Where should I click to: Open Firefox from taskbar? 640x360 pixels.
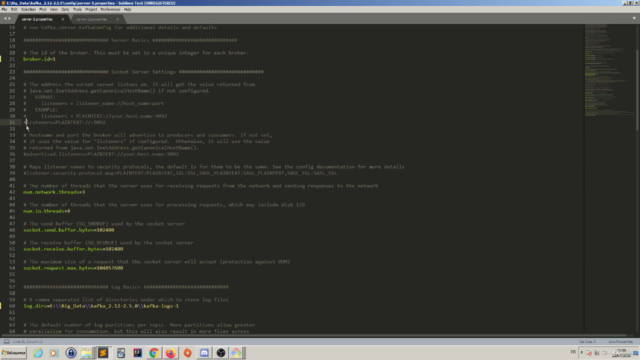171,353
